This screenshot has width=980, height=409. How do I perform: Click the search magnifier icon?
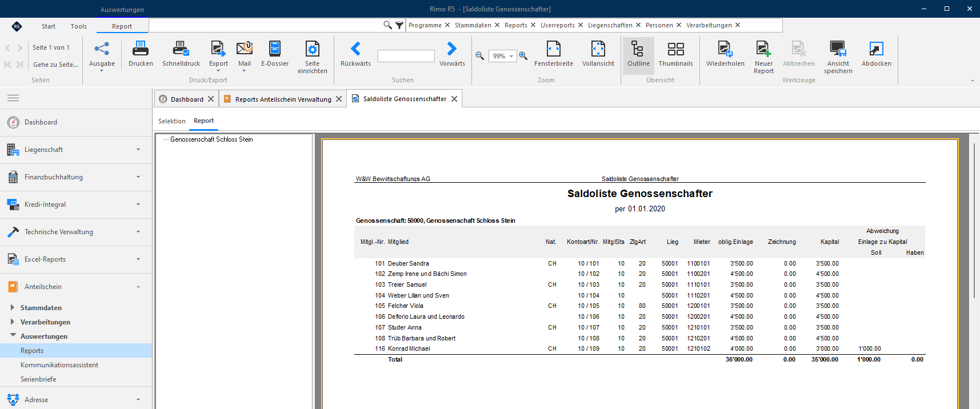[387, 25]
